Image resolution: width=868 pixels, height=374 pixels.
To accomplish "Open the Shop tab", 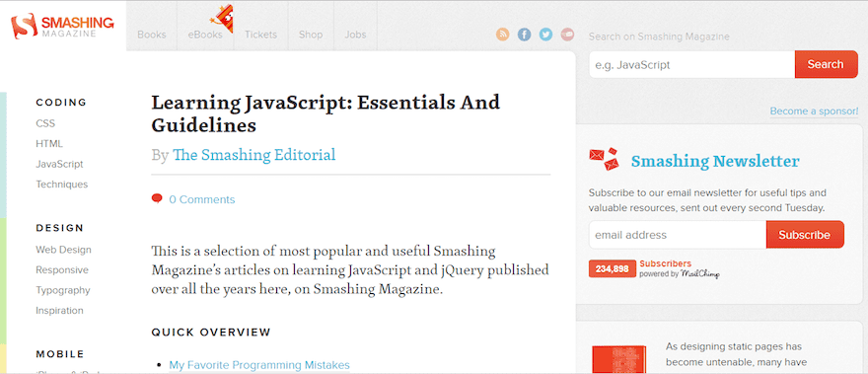I will 311,35.
